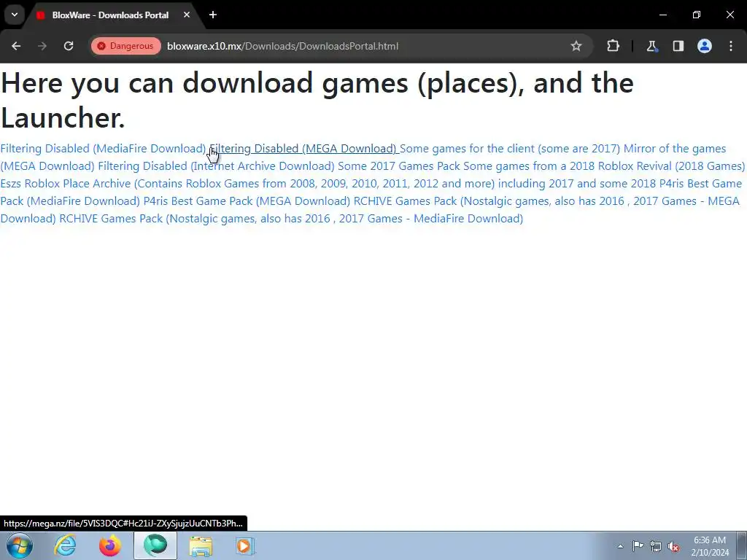Select the active browser taskbar button
Image resolution: width=747 pixels, height=560 pixels.
(x=155, y=545)
